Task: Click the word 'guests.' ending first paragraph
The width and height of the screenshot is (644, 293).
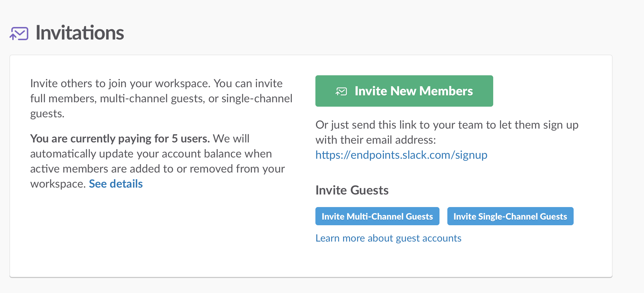Action: click(x=47, y=114)
